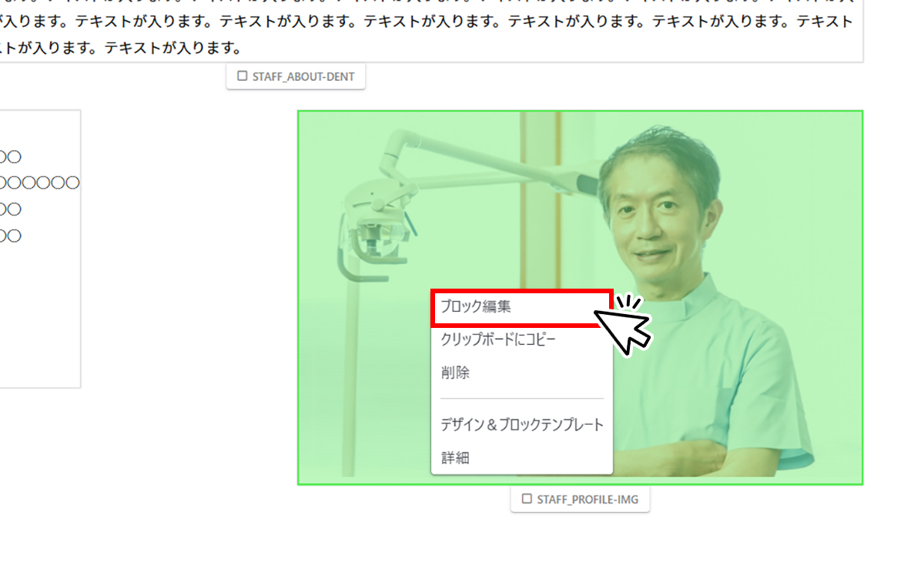
Task: Click the STAFF_ABOUT-DENT block label
Action: [296, 76]
